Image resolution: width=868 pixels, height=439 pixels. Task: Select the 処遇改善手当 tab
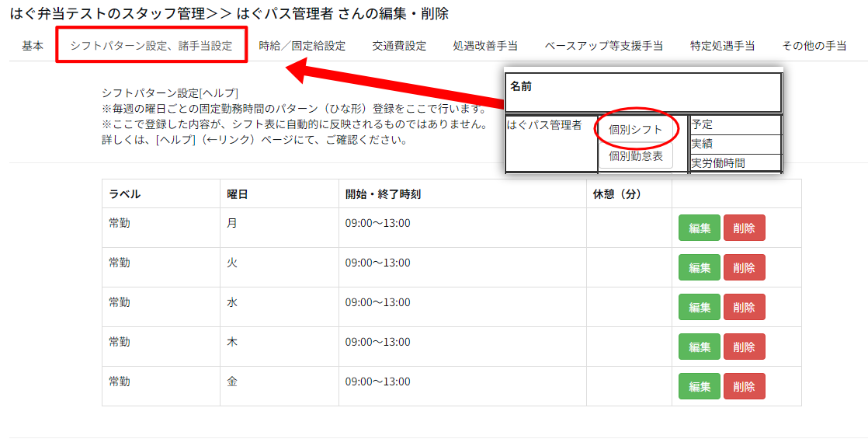[485, 46]
